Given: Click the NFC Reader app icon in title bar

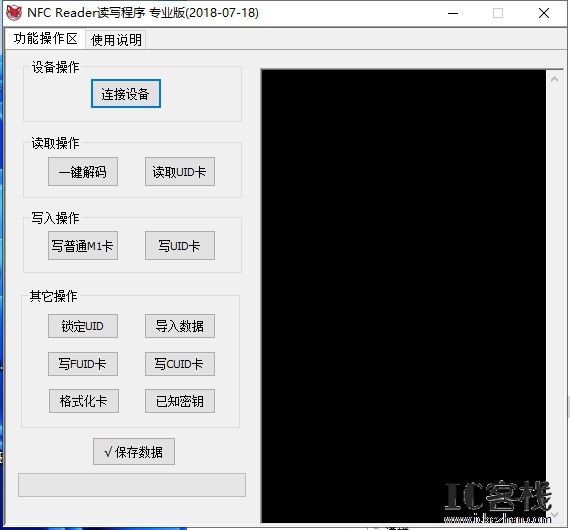Looking at the screenshot, I should click(14, 13).
